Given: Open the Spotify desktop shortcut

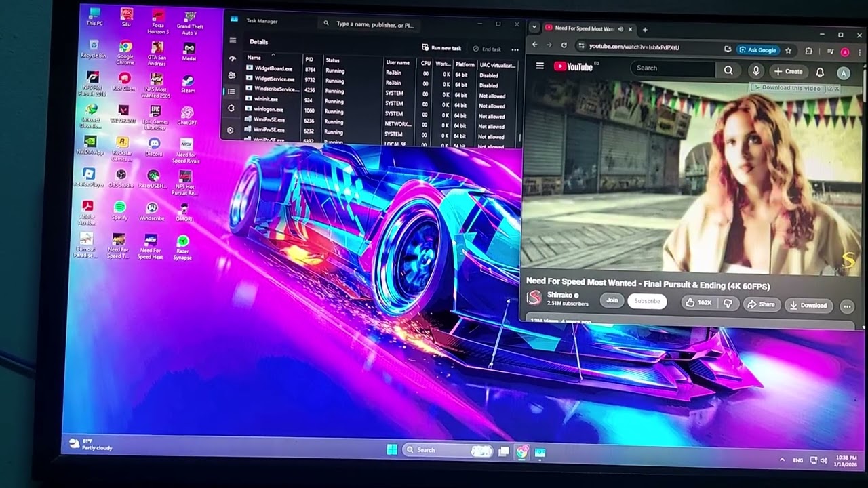Looking at the screenshot, I should coord(119,211).
